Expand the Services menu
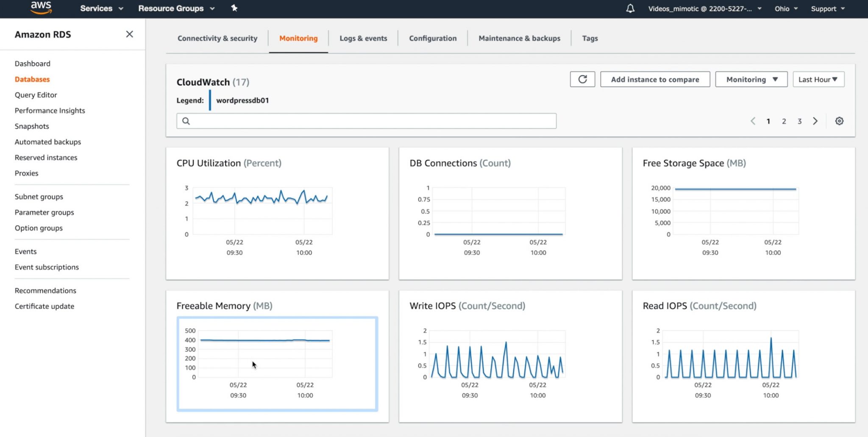The image size is (868, 437). coord(102,8)
